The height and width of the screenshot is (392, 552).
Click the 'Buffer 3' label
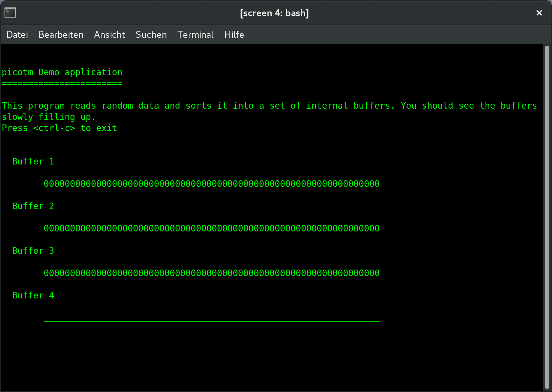tap(33, 251)
